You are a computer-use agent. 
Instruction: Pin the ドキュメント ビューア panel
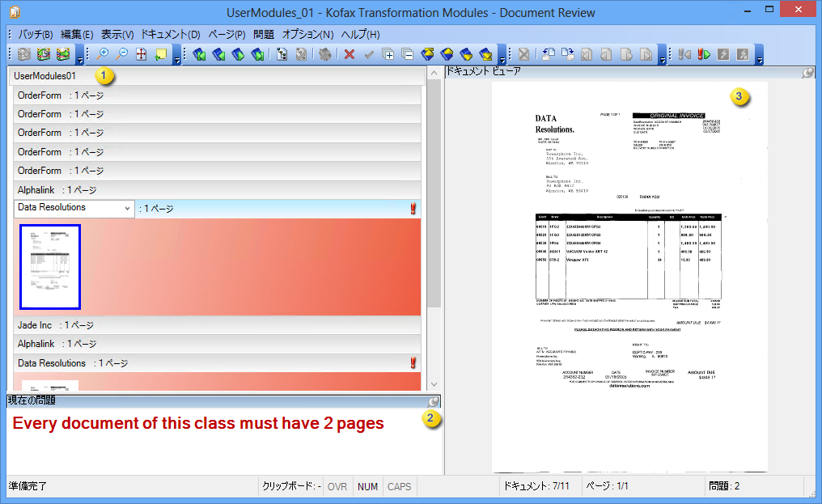pos(807,72)
